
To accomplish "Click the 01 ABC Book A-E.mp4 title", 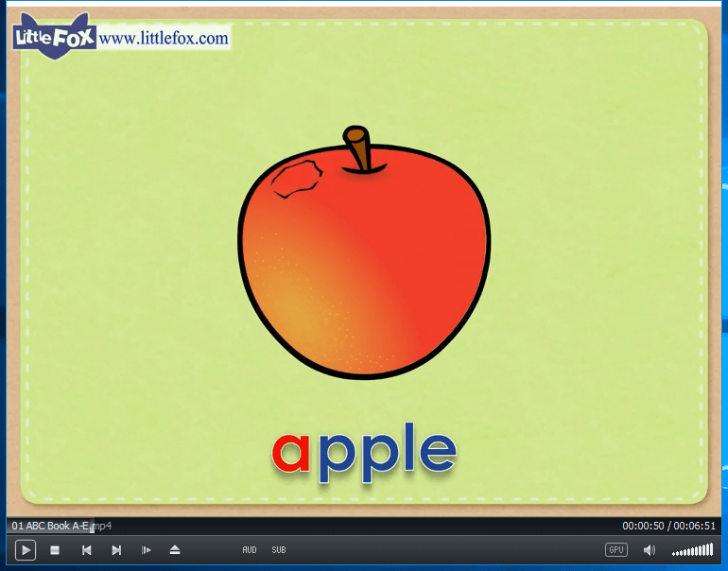I will 61,526.
